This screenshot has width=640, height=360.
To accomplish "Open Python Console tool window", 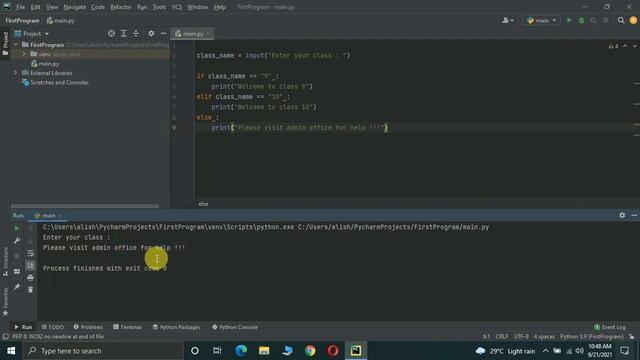I will (x=235, y=327).
